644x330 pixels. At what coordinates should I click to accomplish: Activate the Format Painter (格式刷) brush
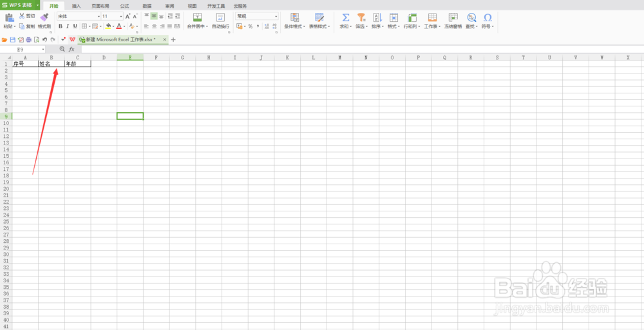[x=44, y=17]
